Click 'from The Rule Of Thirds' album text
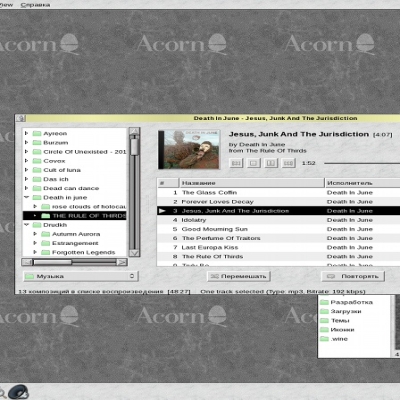Viewport: 400px width, 400px height. [267, 151]
